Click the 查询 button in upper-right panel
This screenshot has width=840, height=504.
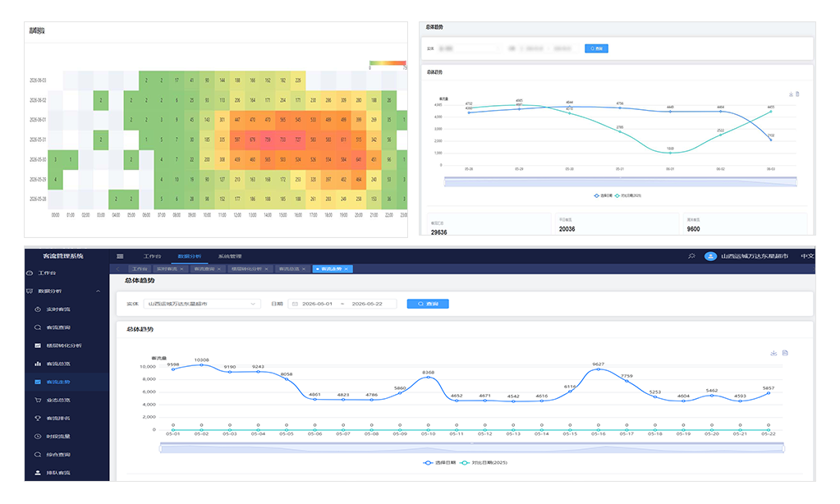coord(596,48)
